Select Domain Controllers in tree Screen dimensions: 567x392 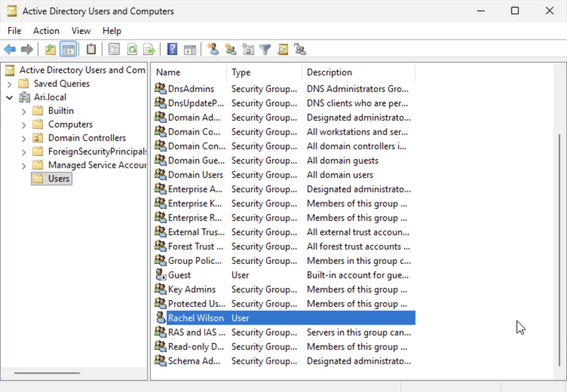coord(87,138)
